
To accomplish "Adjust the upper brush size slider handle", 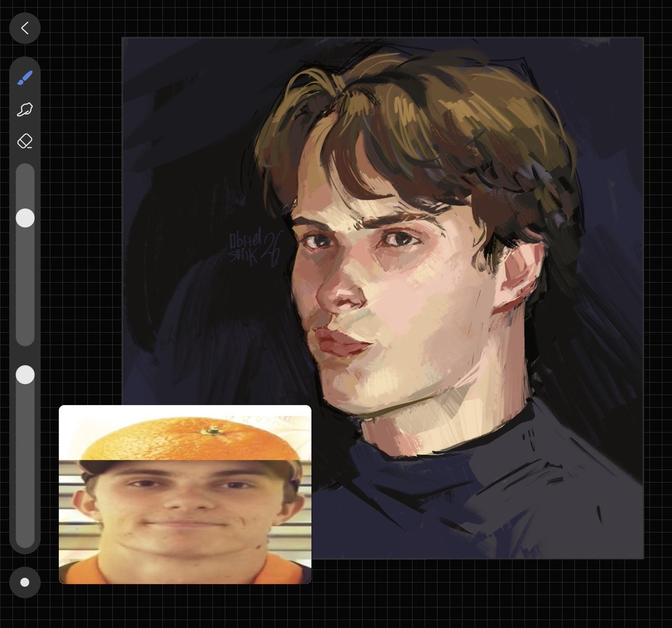I will tap(25, 218).
